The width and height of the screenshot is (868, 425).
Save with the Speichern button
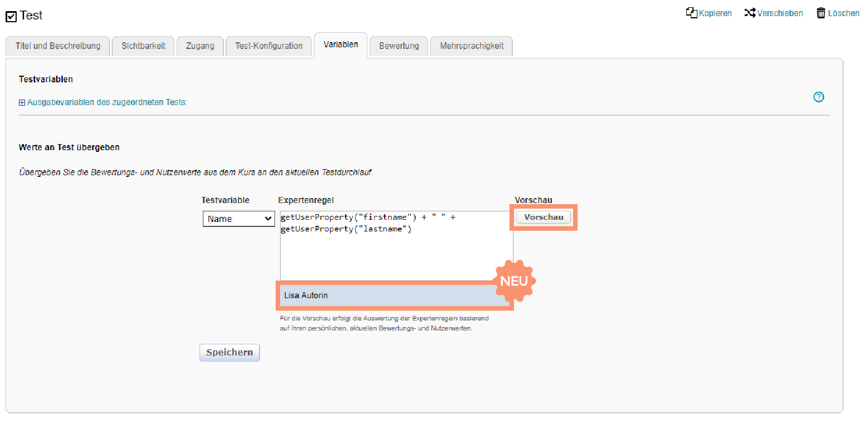(x=230, y=353)
